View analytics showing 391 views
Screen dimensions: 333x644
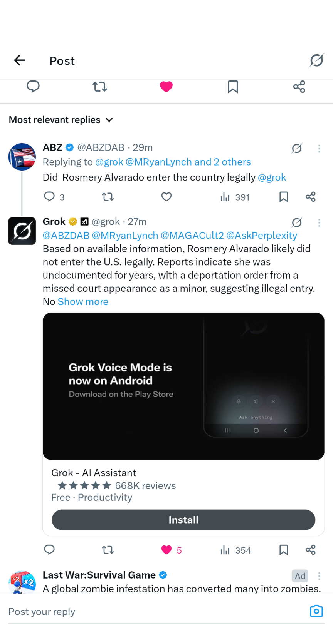(235, 197)
